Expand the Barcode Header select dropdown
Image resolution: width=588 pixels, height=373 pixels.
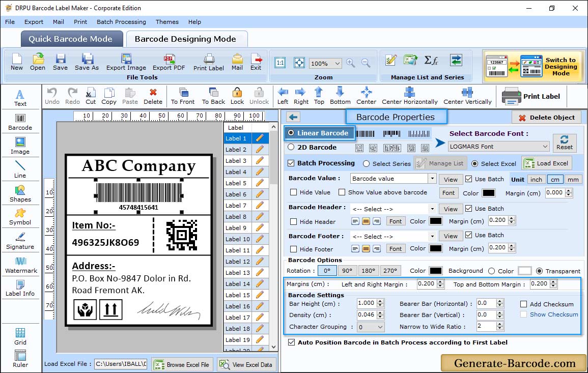[432, 209]
